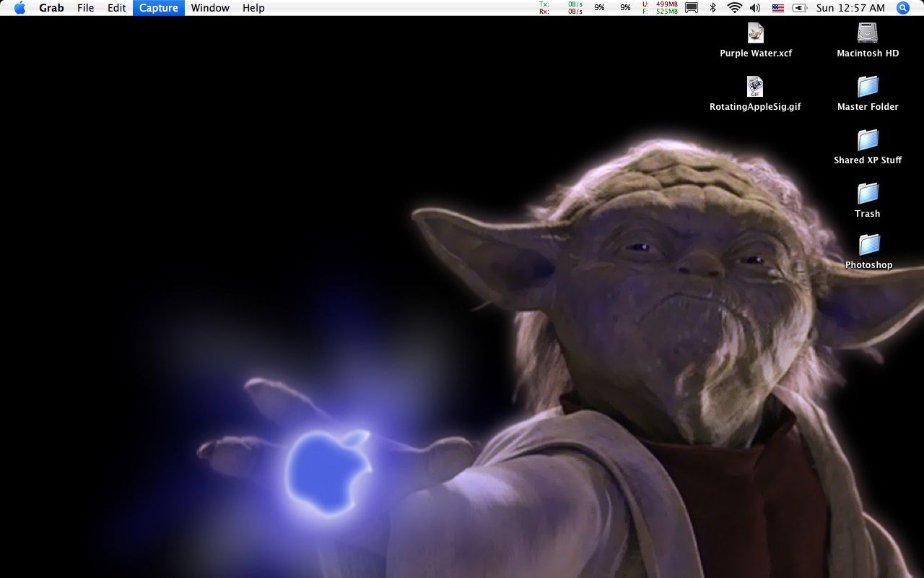Click the Bluetooth status icon
The width and height of the screenshot is (924, 578).
[712, 8]
